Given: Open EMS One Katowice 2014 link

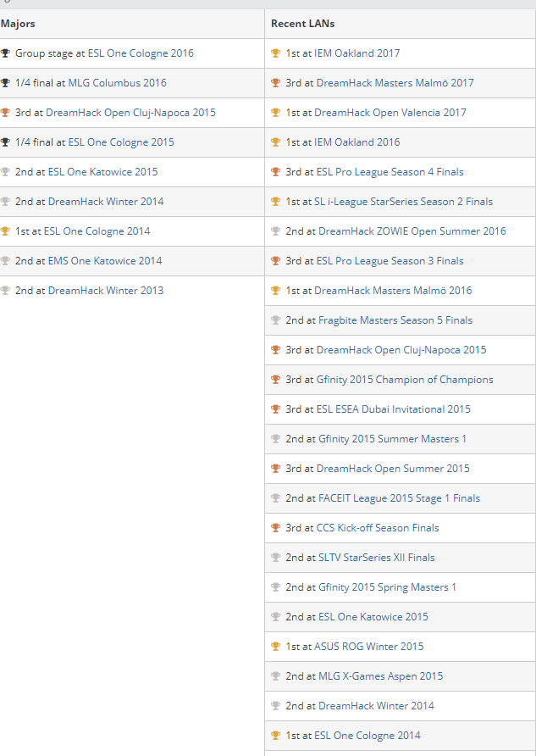Looking at the screenshot, I should coord(105,261).
